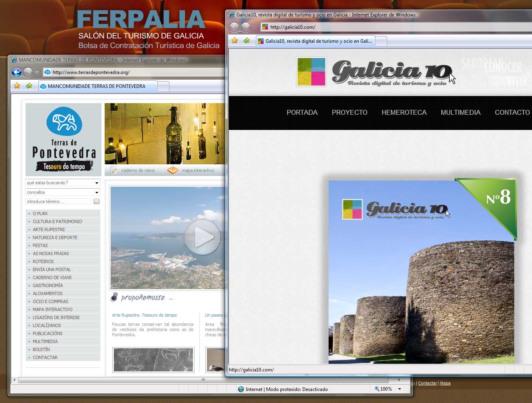
Task: Click Terras de Pontevedra logo
Action: pyautogui.click(x=64, y=140)
